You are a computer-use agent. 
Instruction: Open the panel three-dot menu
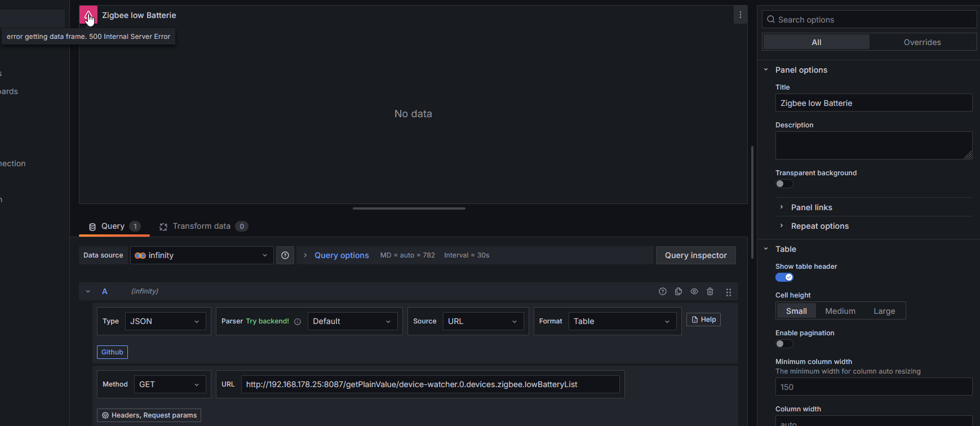(740, 15)
